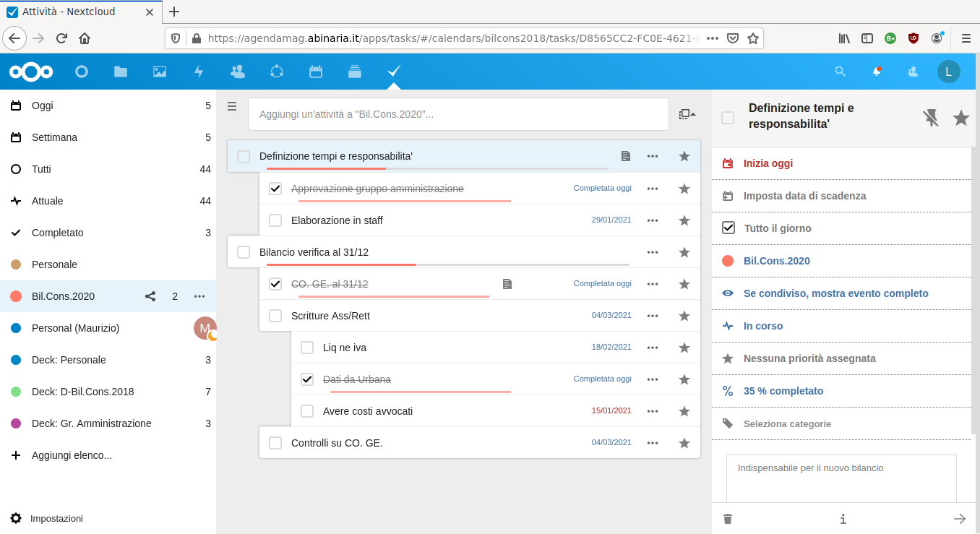Viewport: 980px width, 534px height.
Task: Click the M avatar on Personal (Maurizio)
Action: pos(205,328)
